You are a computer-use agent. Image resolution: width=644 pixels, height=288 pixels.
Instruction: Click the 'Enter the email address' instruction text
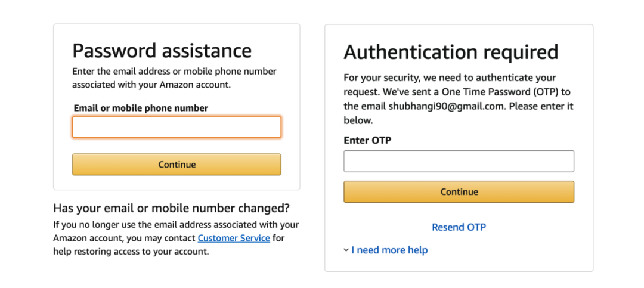tap(174, 72)
